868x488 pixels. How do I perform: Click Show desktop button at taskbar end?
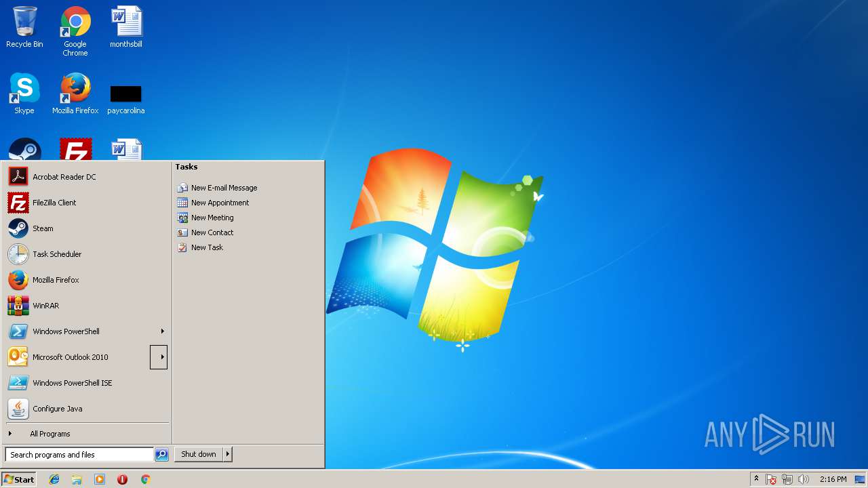[861, 479]
